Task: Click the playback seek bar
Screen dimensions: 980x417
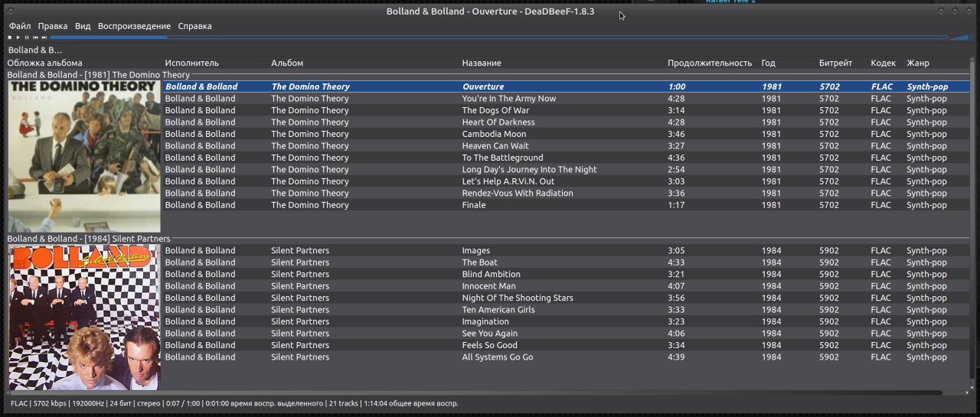Action: (x=498, y=37)
